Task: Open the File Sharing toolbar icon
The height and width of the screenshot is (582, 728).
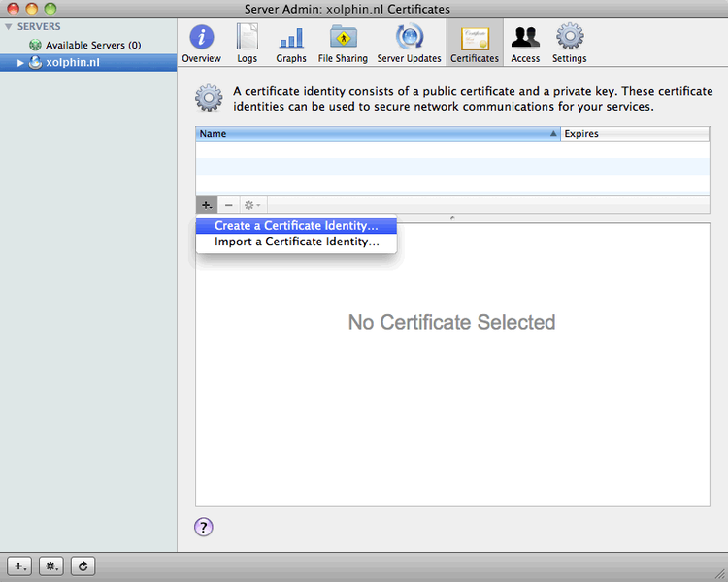Action: tap(343, 44)
